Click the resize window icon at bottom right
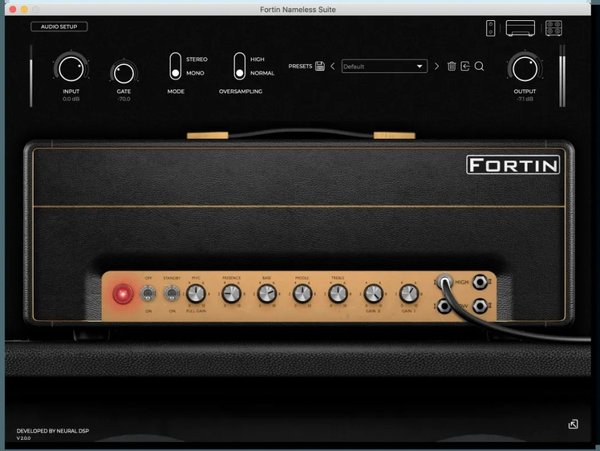The height and width of the screenshot is (451, 600). coord(573,424)
